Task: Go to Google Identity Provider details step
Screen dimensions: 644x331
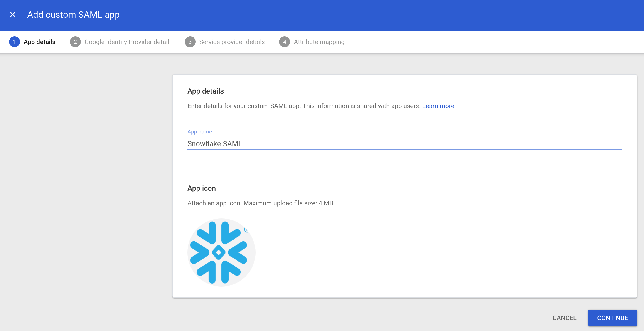Action: click(x=127, y=42)
